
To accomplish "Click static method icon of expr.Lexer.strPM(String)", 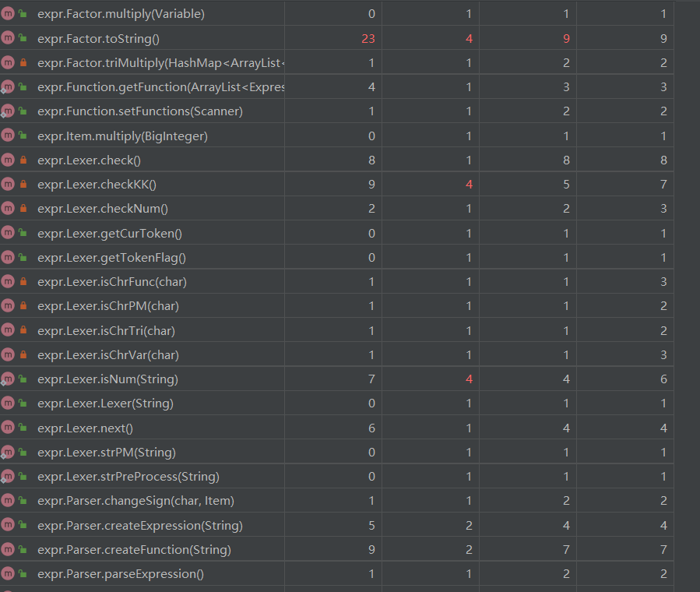I will tap(8, 452).
